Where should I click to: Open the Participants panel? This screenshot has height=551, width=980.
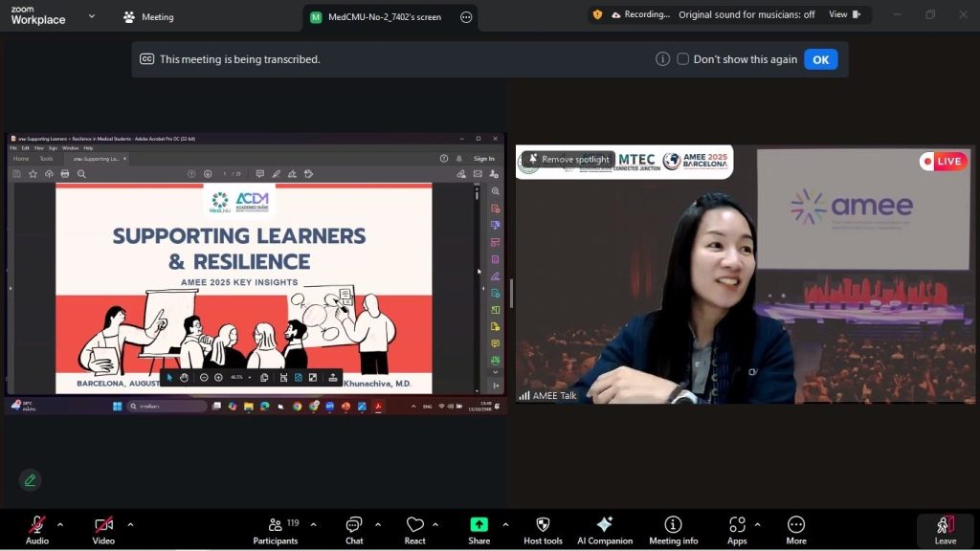(276, 529)
